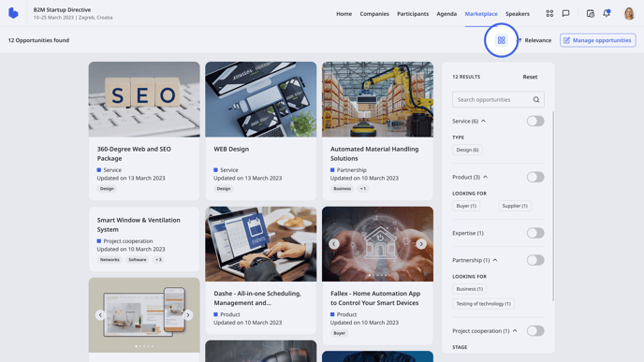Screen dimensions: 644x362
Task: Open the apps grid icon in header
Action: pyautogui.click(x=549, y=13)
